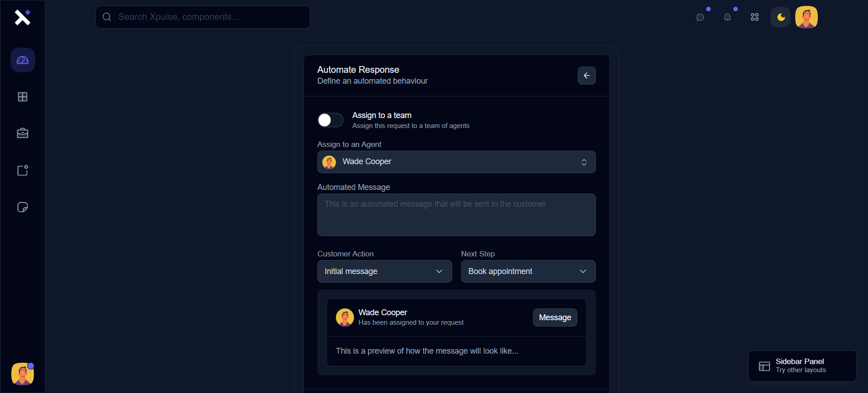Open the grid layout sidebar icon
This screenshot has height=393, width=868.
23,97
